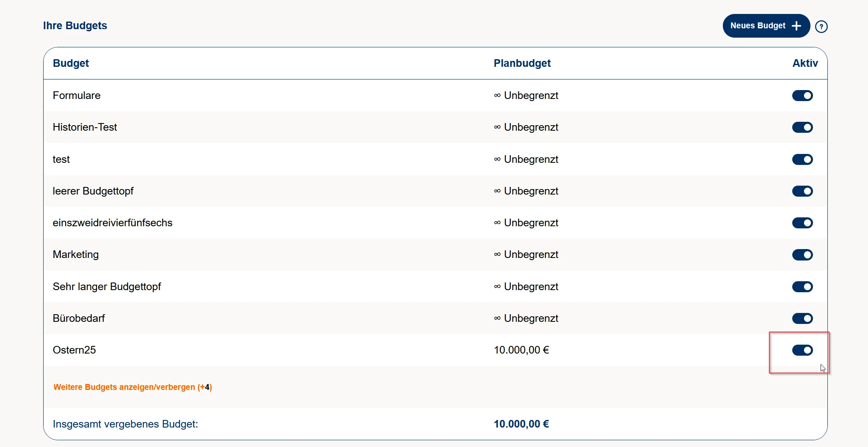Viewport: 868px width, 447px height.
Task: Click the Neues Budget button
Action: (766, 26)
